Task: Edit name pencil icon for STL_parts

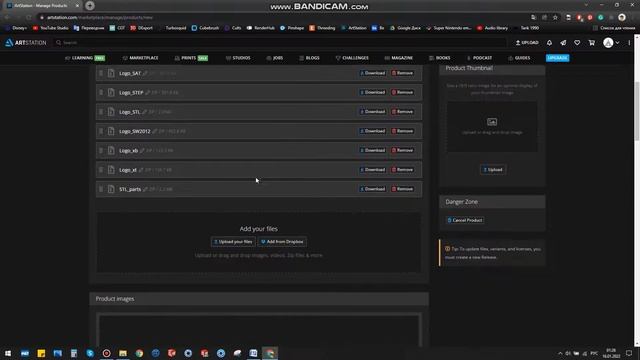Action: (x=145, y=189)
